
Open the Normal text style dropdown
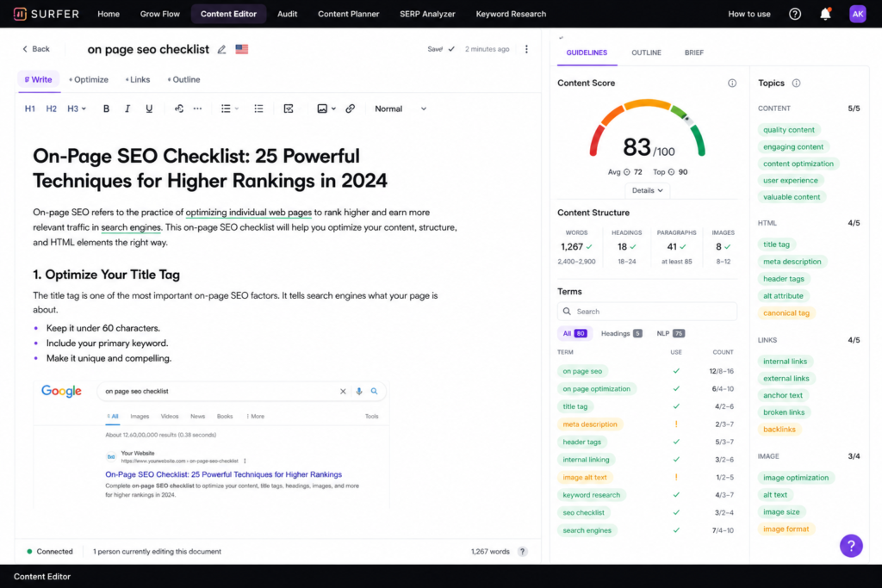click(401, 108)
